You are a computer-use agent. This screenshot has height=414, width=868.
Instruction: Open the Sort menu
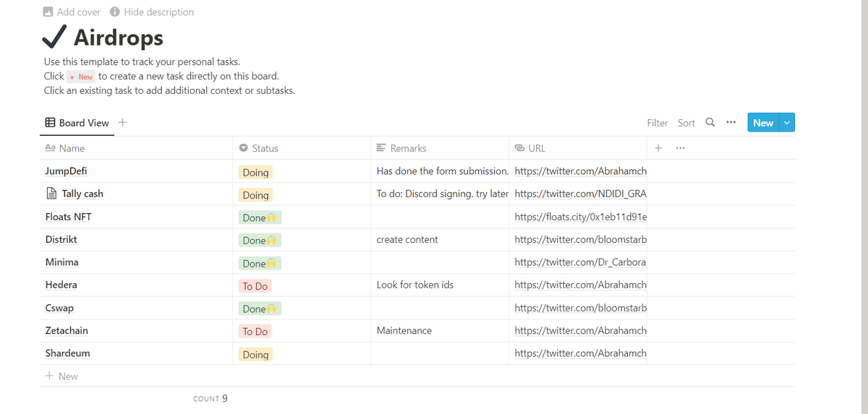click(686, 123)
